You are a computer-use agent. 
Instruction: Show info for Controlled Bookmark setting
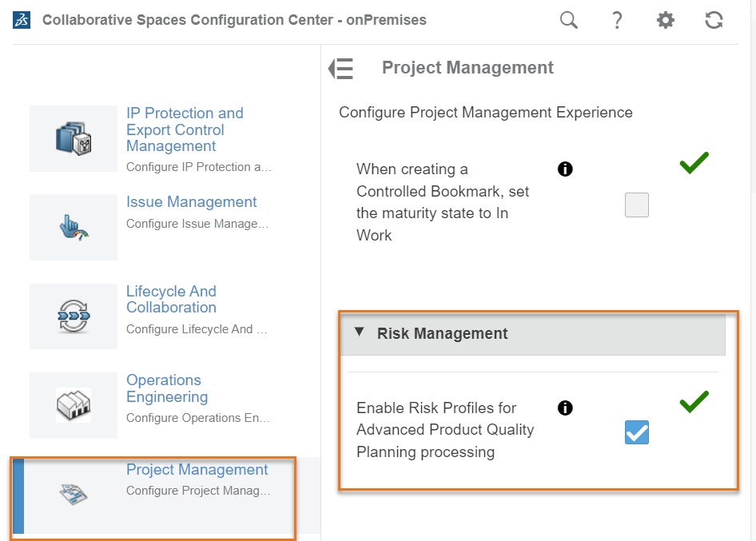[565, 169]
